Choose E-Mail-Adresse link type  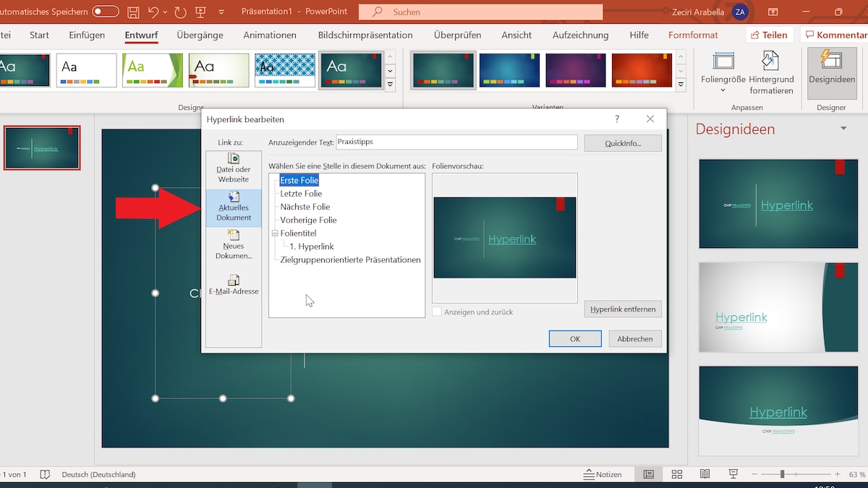click(x=234, y=284)
